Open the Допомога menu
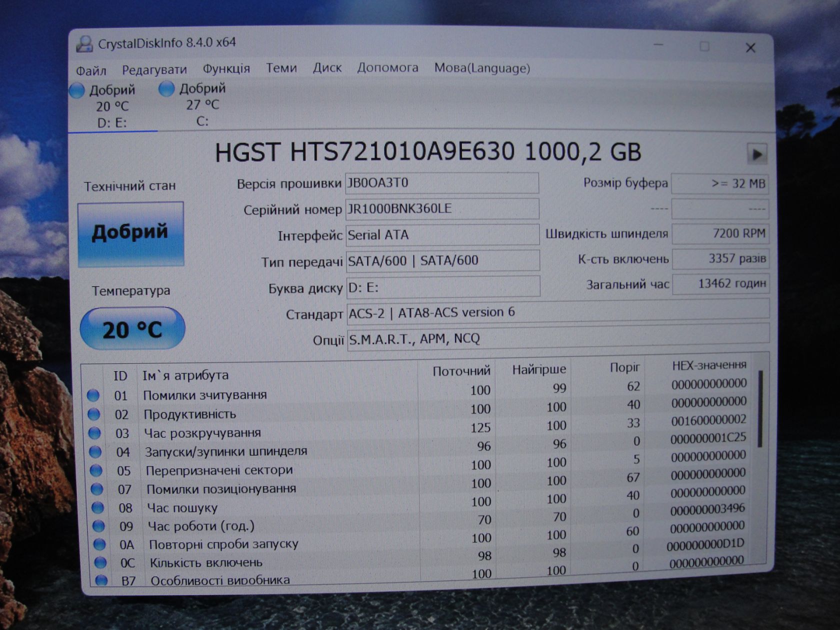840x630 pixels. coord(387,67)
